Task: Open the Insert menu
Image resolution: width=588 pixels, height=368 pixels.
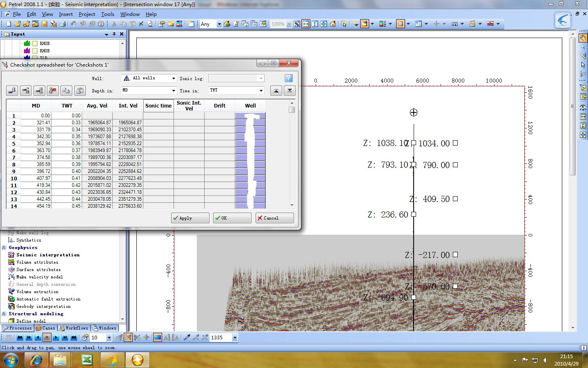Action: (66, 14)
